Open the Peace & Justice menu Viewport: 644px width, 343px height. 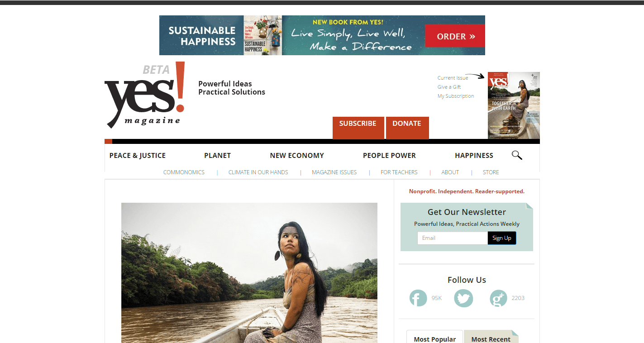coord(138,155)
